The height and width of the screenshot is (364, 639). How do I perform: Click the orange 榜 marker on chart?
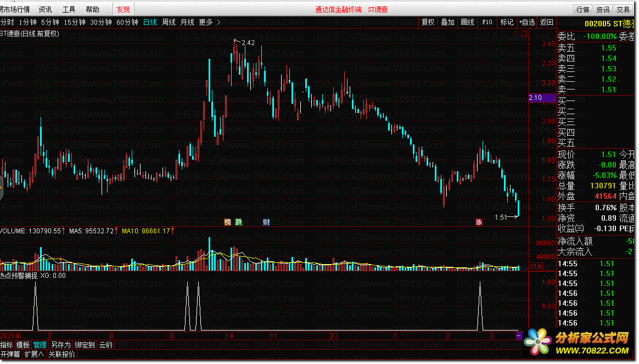(227, 222)
